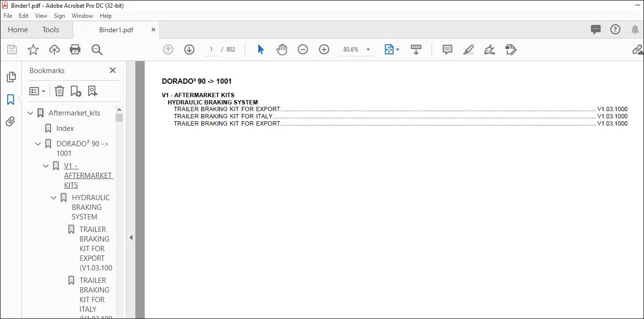Open the notifications bell icon
Viewport: 644px width, 319px height.
pyautogui.click(x=635, y=29)
